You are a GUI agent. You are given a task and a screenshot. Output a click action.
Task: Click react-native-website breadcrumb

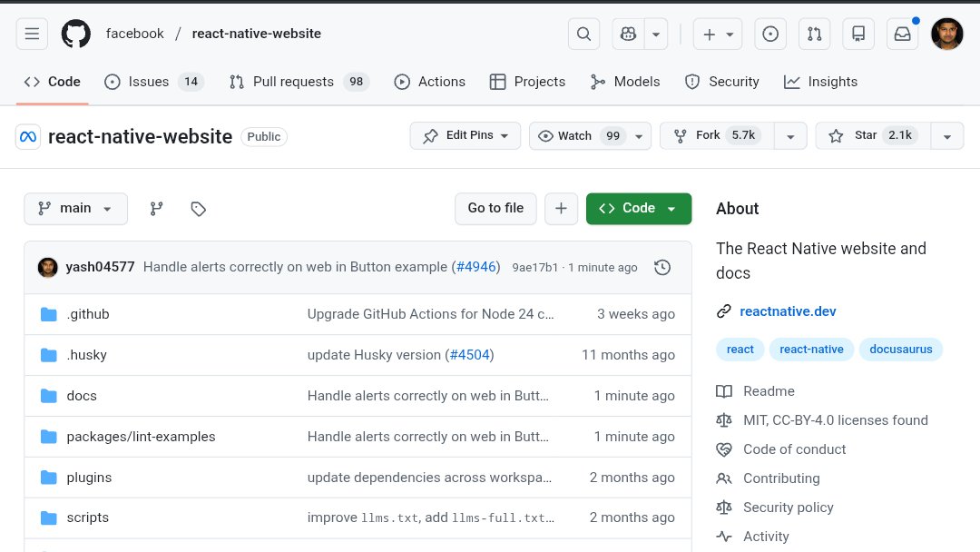[256, 34]
